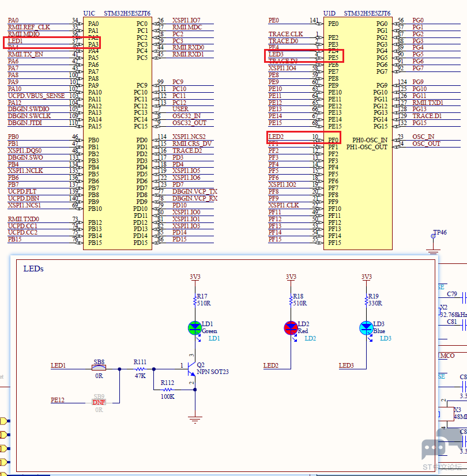467x476 pixels.
Task: Click the OSC32_OUT net label
Action: point(189,123)
